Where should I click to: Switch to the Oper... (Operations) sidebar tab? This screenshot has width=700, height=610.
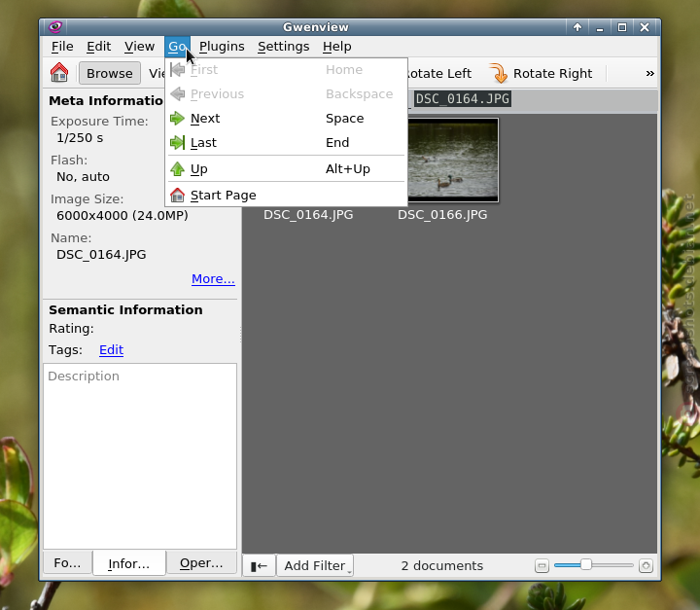201,562
